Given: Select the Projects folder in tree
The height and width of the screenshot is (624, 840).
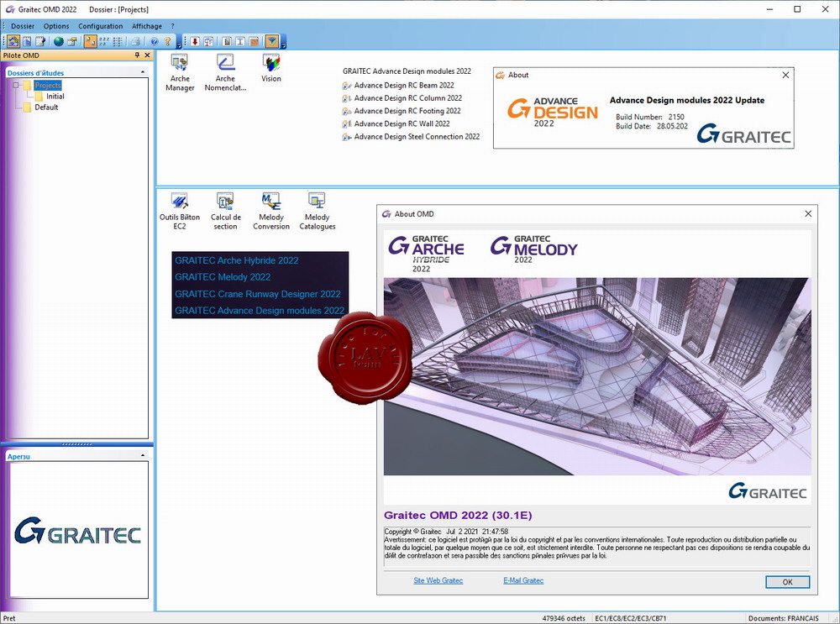Looking at the screenshot, I should (x=48, y=85).
